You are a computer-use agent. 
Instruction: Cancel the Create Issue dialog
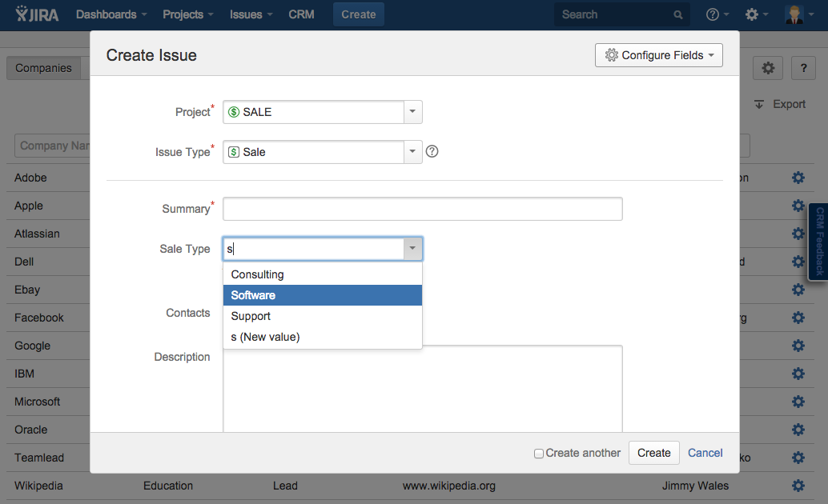tap(705, 453)
